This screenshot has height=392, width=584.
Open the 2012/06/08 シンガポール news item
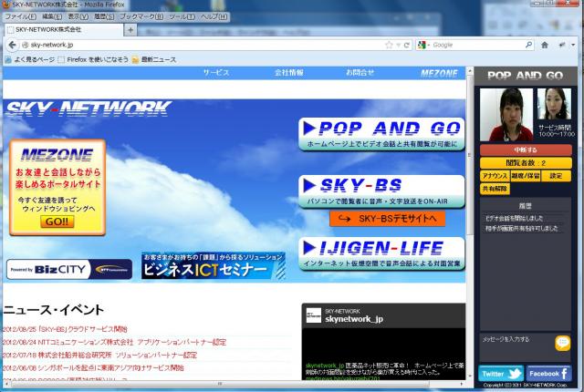point(93,367)
